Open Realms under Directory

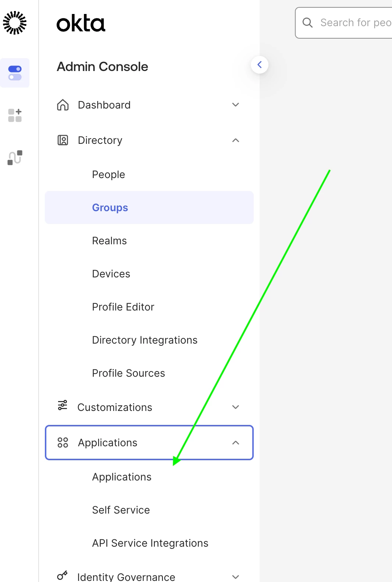(x=149, y=241)
